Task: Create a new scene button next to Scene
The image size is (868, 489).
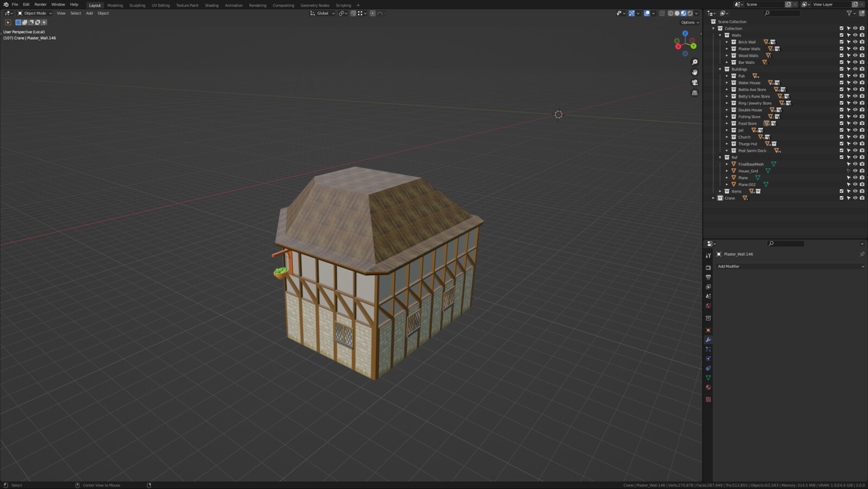Action: 788,4
